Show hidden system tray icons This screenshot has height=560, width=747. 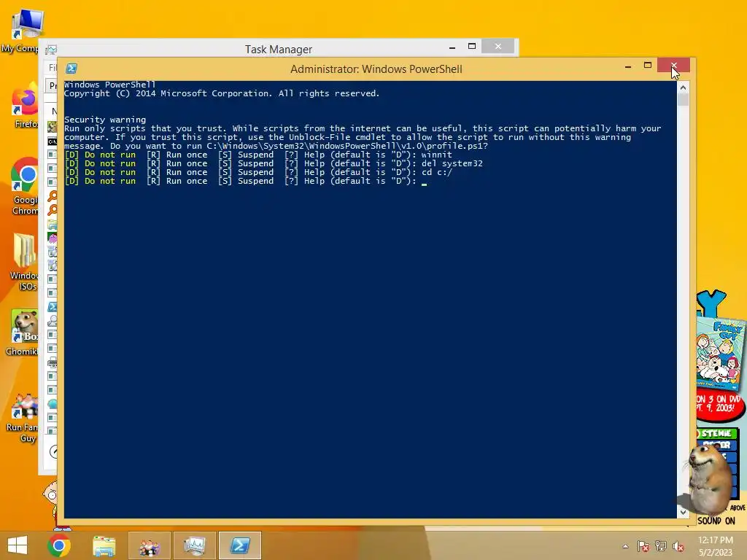(x=625, y=546)
